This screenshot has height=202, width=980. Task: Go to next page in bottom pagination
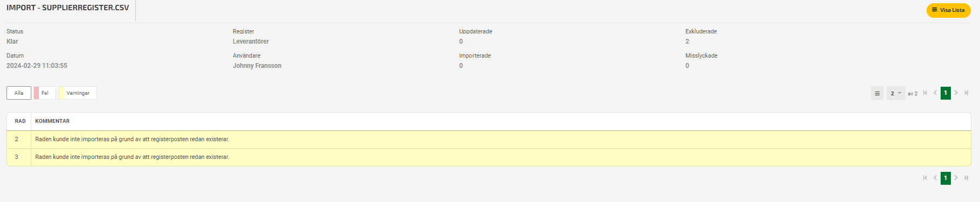click(956, 178)
